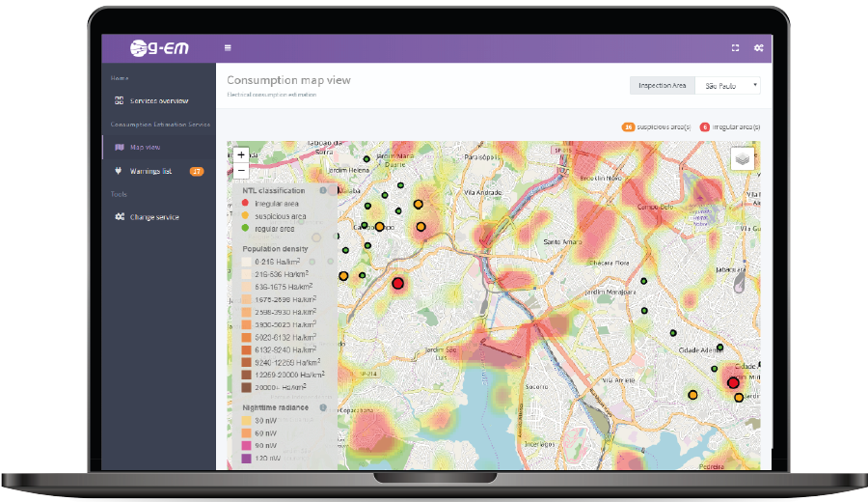Viewport: 868px width, 502px height.
Task: Open the map layers control
Action: coord(743,158)
